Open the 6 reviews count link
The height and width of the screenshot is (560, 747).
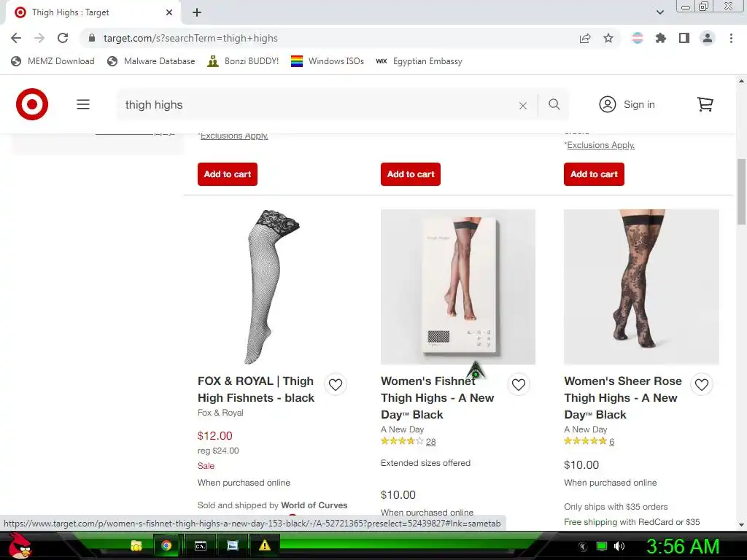click(x=611, y=442)
